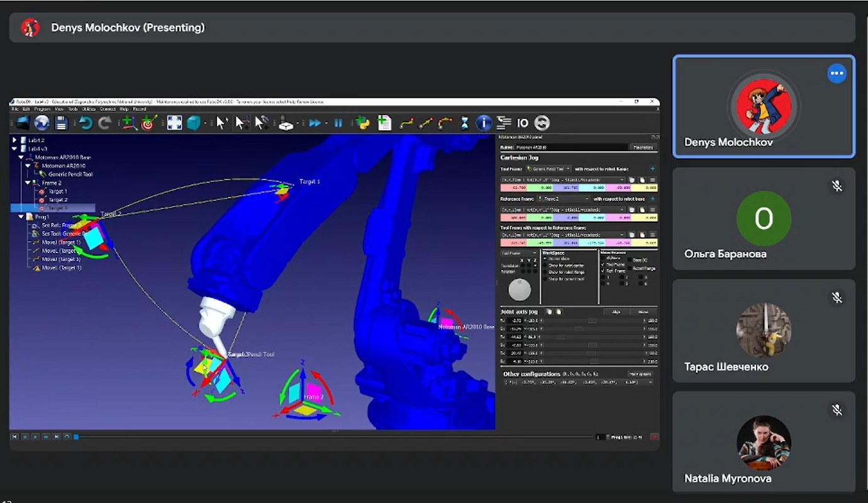Image resolution: width=868 pixels, height=503 pixels.
Task: Click the Save station floppy disk icon
Action: pos(61,123)
